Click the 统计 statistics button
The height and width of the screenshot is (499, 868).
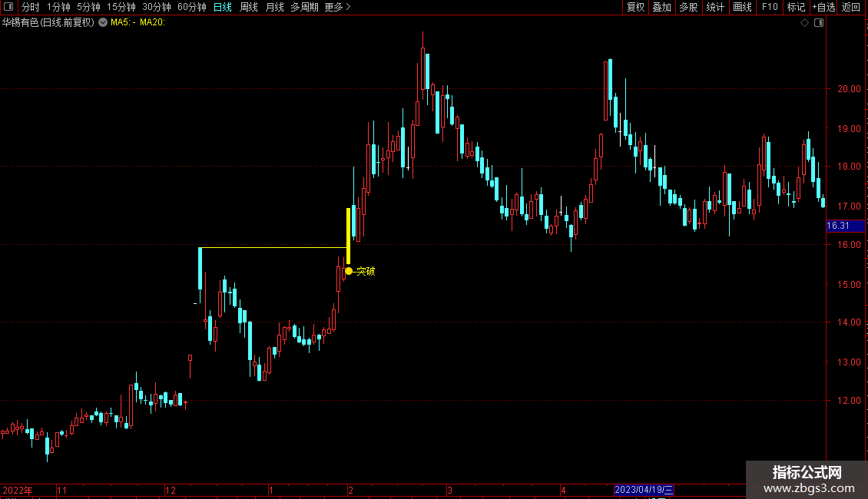(715, 7)
